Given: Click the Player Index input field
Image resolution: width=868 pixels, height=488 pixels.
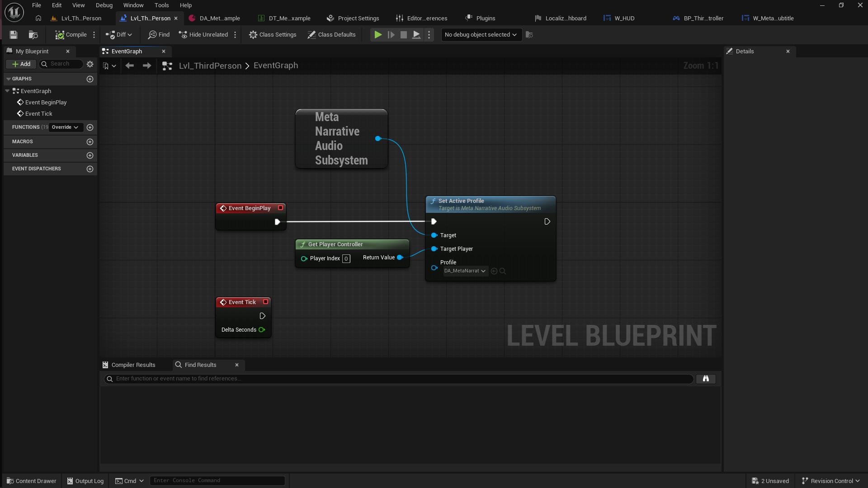Looking at the screenshot, I should [346, 258].
